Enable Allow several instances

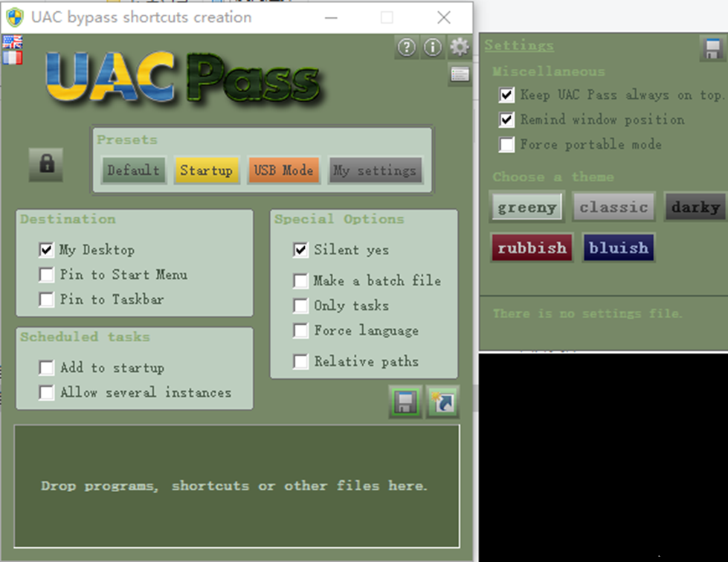point(46,393)
